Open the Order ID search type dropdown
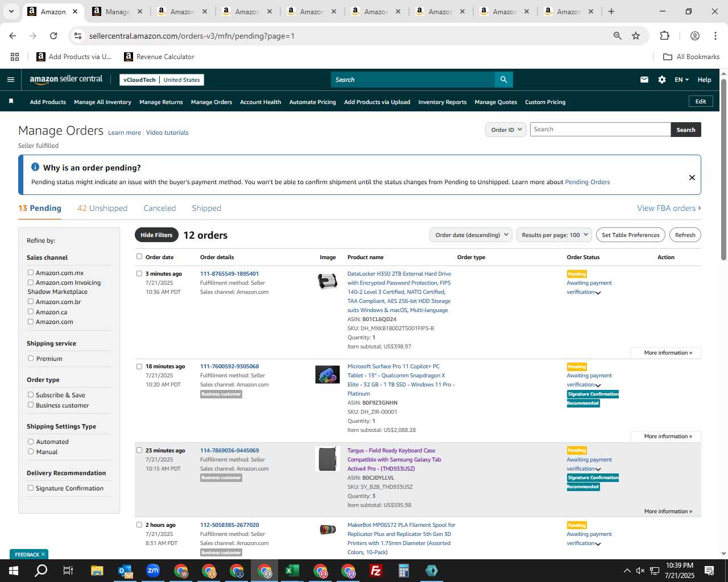Screen dimensions: 728x582 click(506, 130)
